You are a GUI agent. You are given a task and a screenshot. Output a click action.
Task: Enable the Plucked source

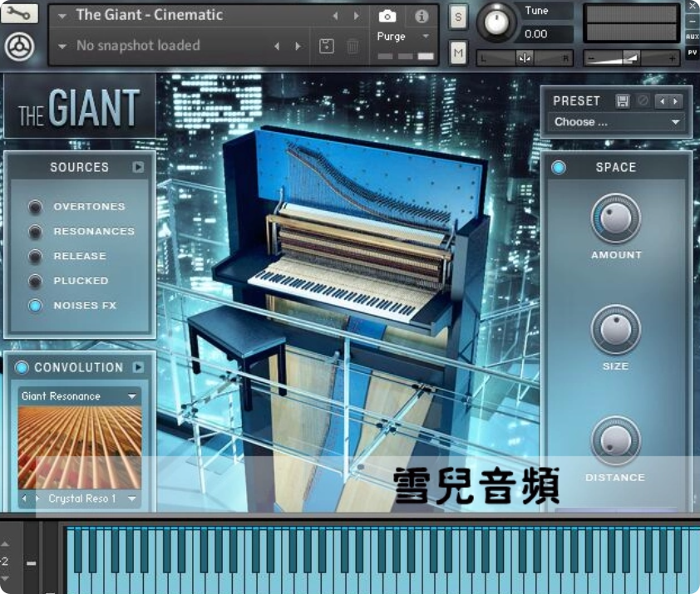click(x=35, y=281)
